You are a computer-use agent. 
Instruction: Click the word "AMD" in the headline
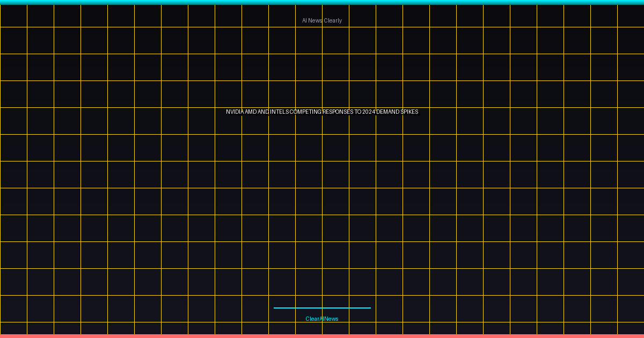251,112
